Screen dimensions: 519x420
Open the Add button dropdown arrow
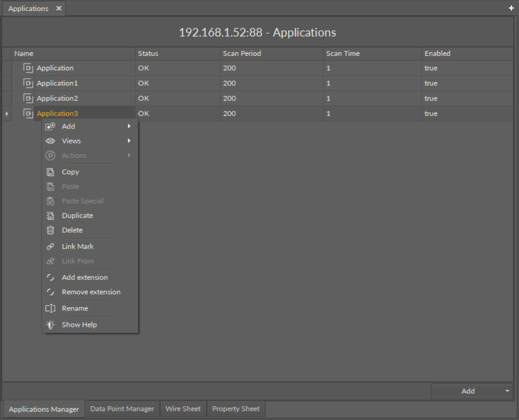(507, 391)
